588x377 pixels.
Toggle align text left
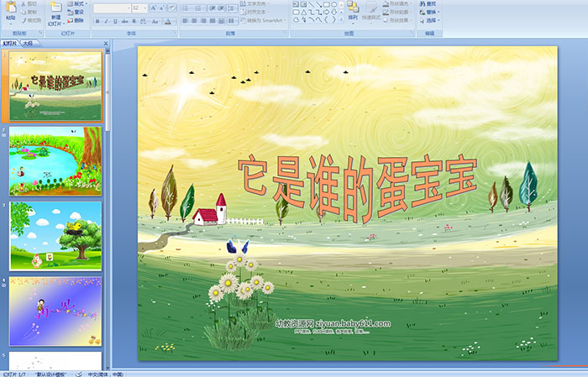tap(186, 21)
